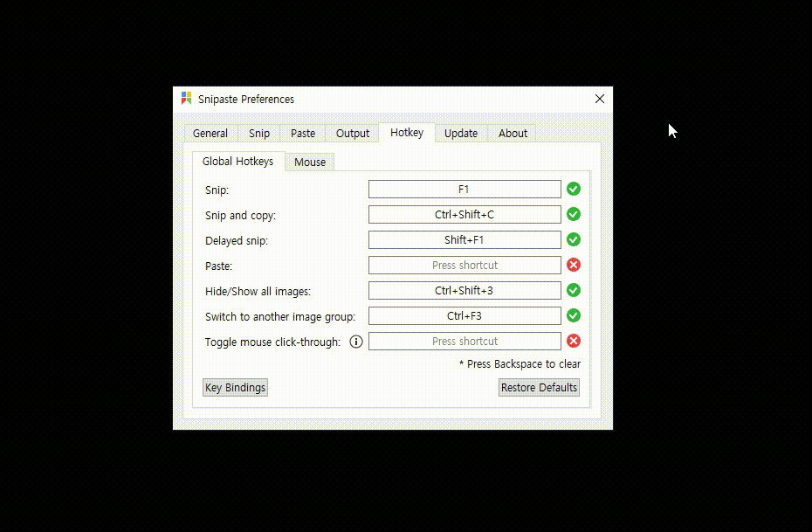Select the Hotkey tab
Screen dimensions: 812x532
click(407, 133)
